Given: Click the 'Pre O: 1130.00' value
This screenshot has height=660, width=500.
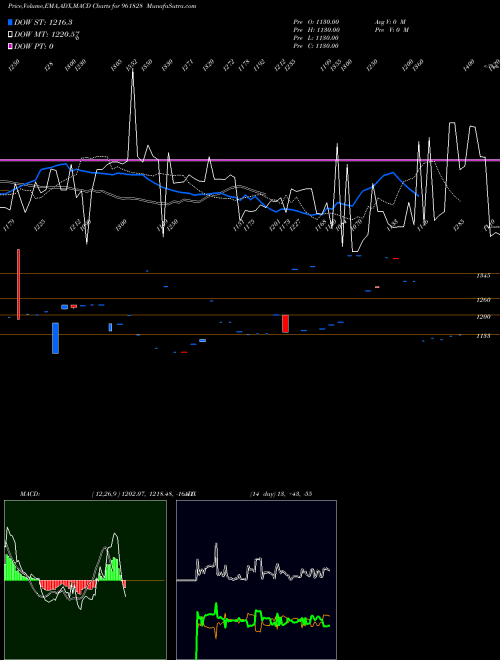Looking at the screenshot, I should (x=316, y=22).
